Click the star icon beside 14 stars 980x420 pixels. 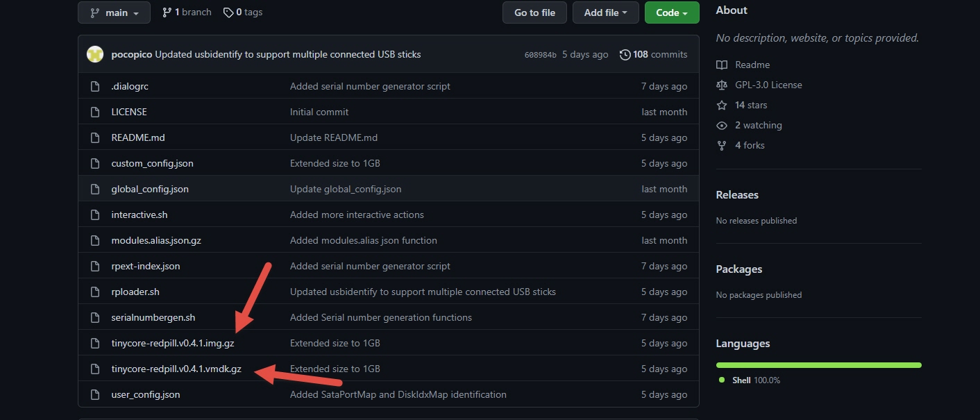(722, 105)
